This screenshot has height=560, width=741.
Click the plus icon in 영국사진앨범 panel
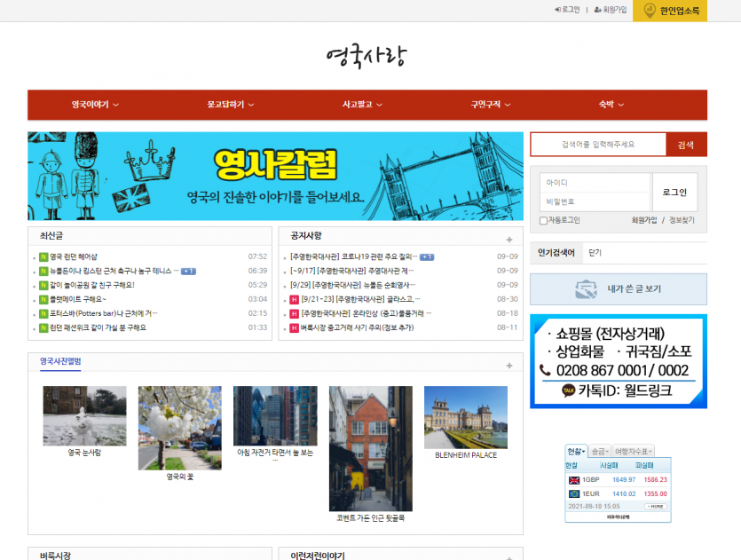(x=508, y=366)
